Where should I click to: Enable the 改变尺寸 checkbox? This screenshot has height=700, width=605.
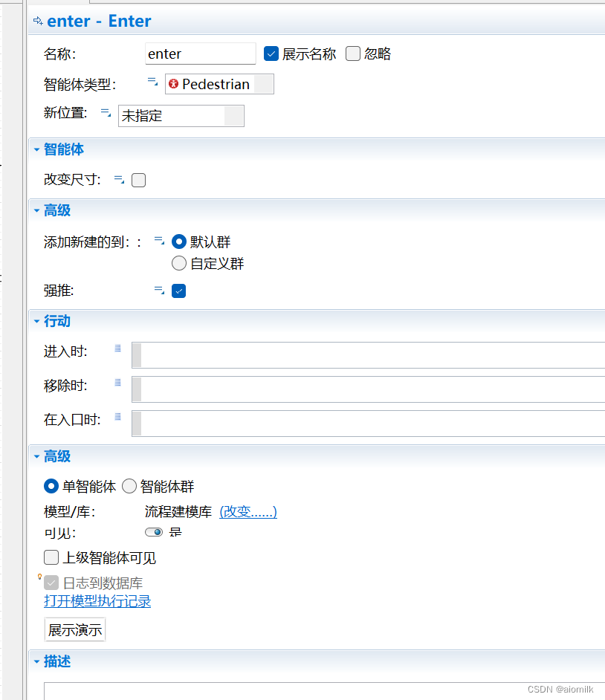pyautogui.click(x=138, y=180)
